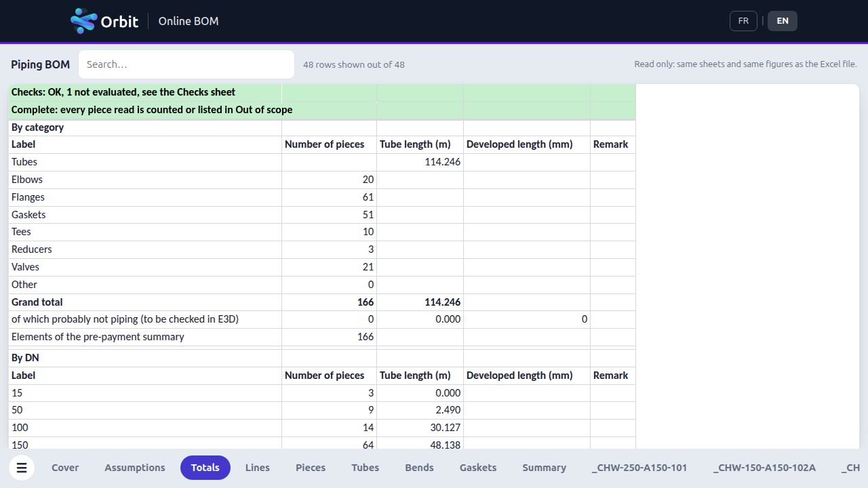Click the Piping BOM search field
868x488 pixels.
click(x=186, y=64)
